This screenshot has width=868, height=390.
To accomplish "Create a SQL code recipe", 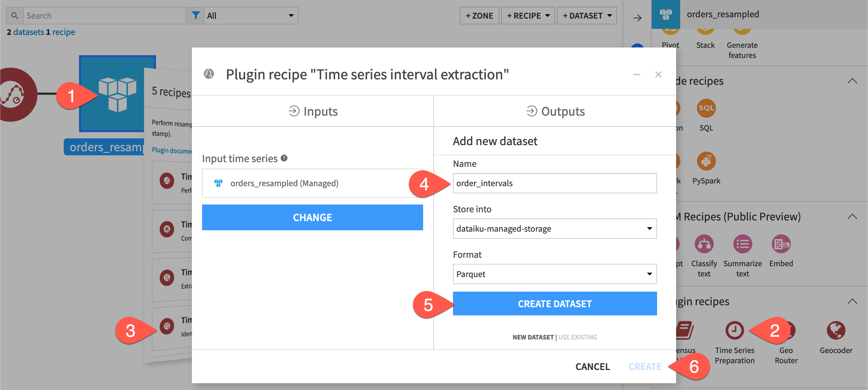I will point(706,109).
